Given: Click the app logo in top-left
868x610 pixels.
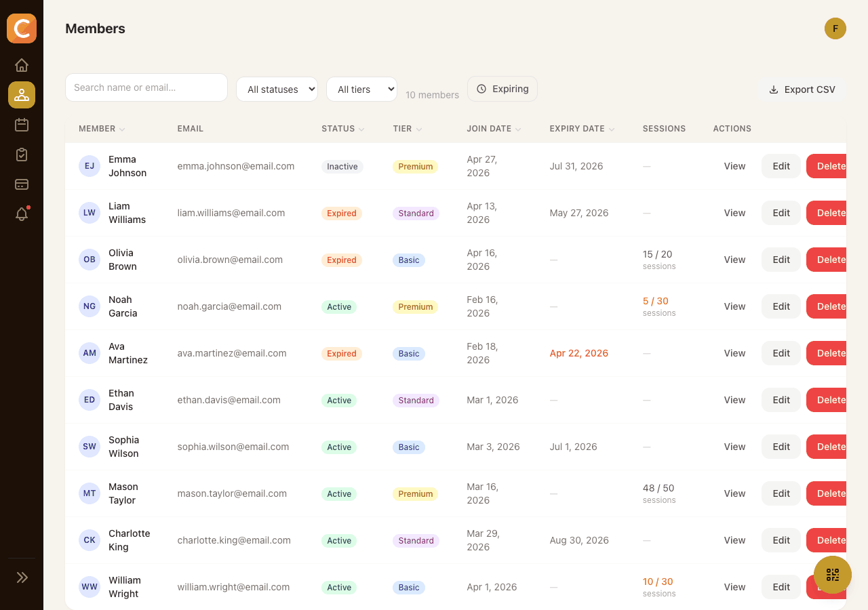Looking at the screenshot, I should pos(22,28).
